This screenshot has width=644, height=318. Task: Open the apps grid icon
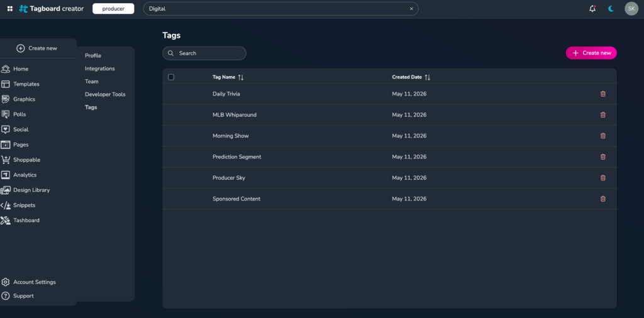10,9
